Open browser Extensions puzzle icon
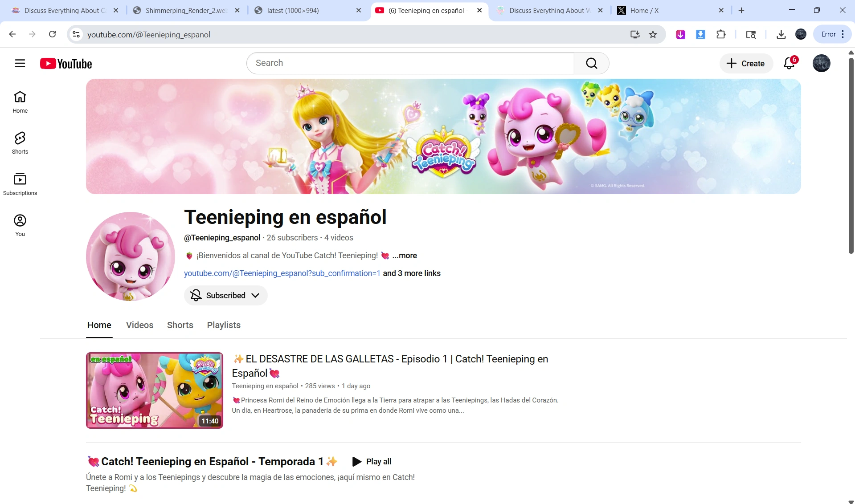Screen dimensions: 855x504 click(721, 34)
